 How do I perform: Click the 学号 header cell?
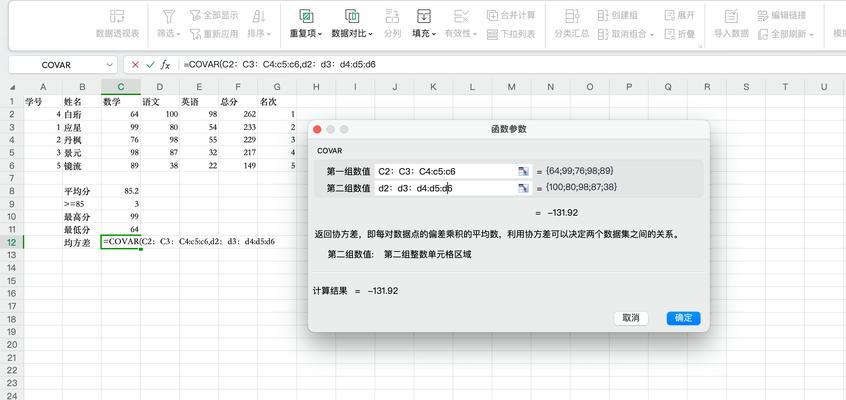click(x=43, y=101)
